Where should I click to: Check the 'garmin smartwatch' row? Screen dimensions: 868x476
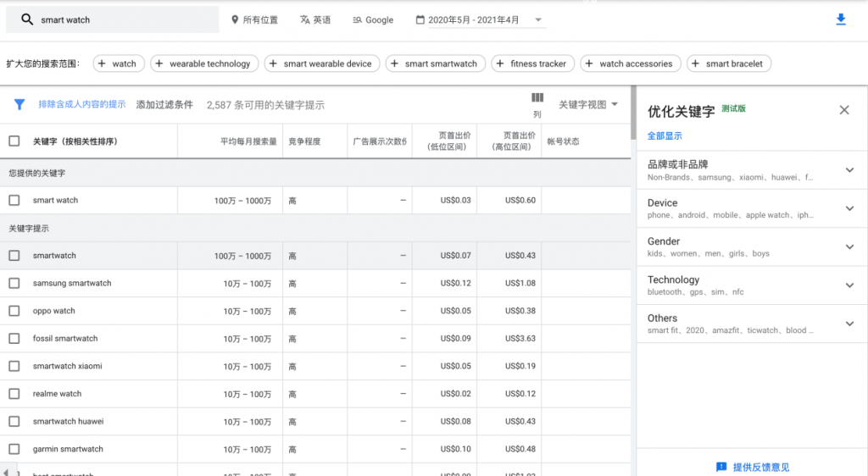point(14,449)
